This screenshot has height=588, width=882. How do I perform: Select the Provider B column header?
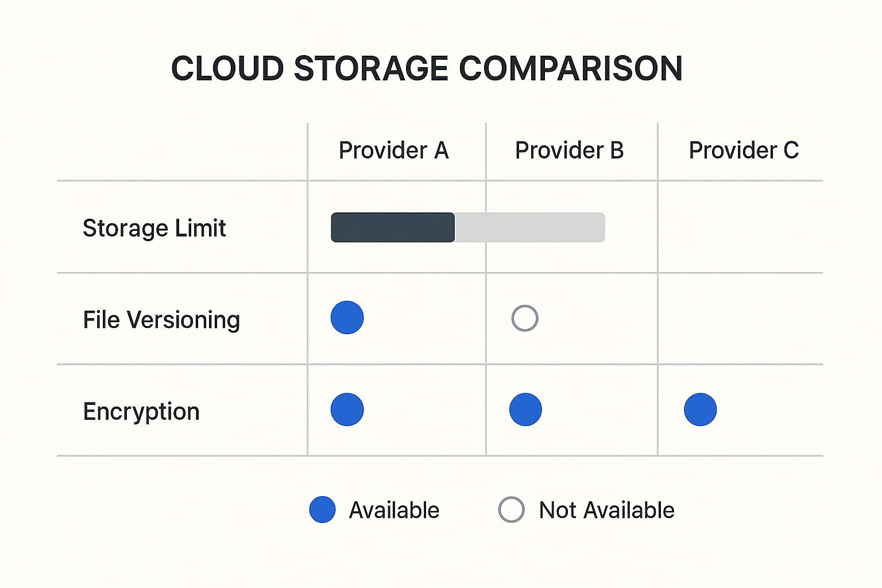pos(569,150)
